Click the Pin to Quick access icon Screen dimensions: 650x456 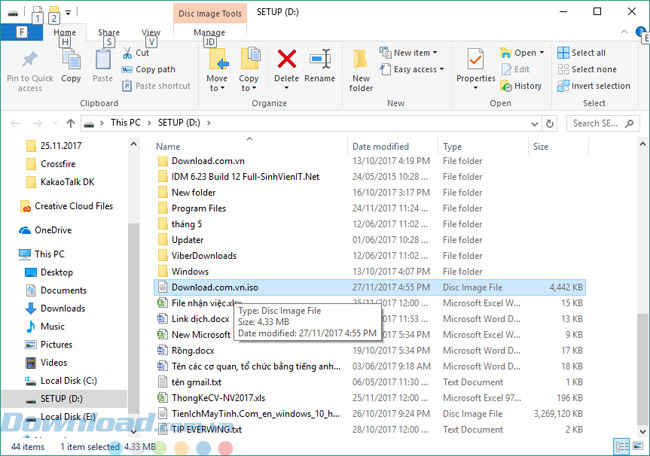(x=29, y=59)
